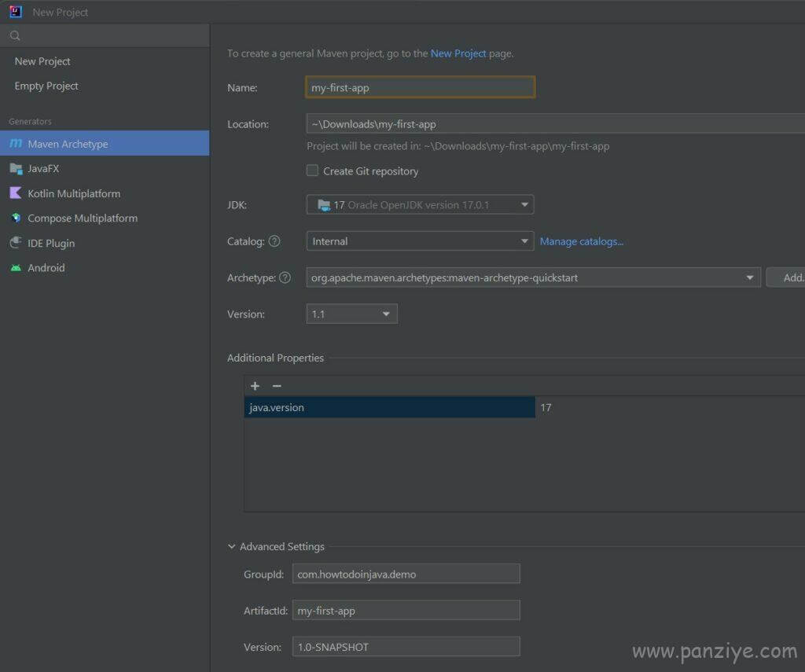Click the IntelliJ IDEA logo icon
Image resolution: width=805 pixels, height=672 pixels.
(x=16, y=11)
